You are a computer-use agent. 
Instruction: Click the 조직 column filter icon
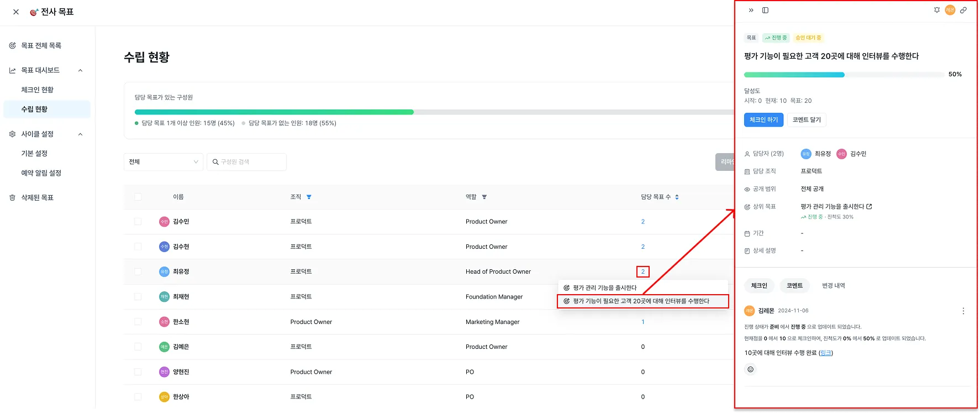309,197
